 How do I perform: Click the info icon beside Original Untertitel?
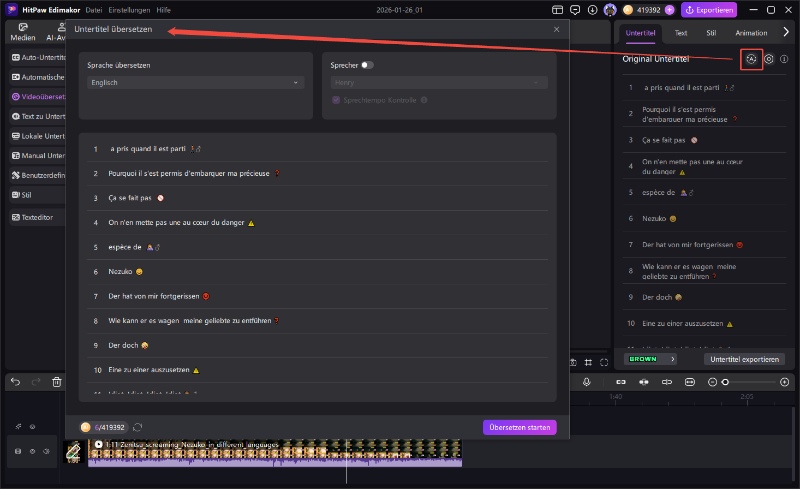click(x=784, y=59)
